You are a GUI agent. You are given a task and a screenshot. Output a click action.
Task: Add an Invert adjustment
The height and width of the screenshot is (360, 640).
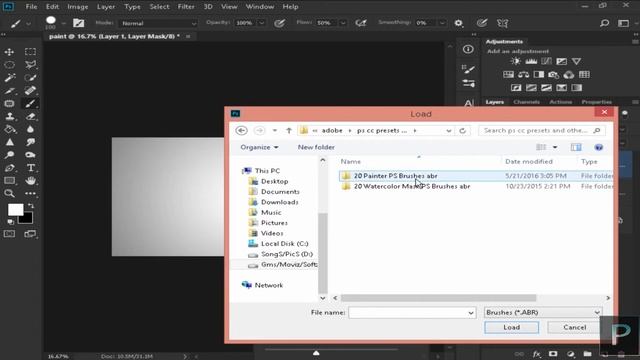click(x=516, y=88)
